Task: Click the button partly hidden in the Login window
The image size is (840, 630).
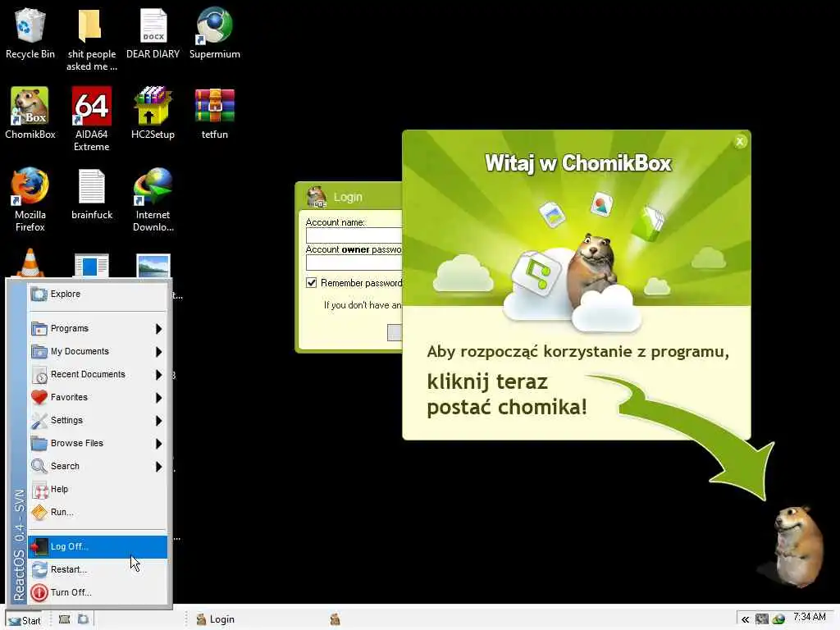Action: [x=395, y=332]
